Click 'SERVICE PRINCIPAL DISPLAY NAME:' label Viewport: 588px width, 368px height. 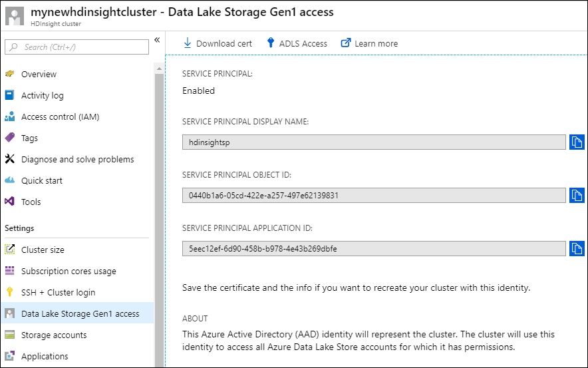245,122
